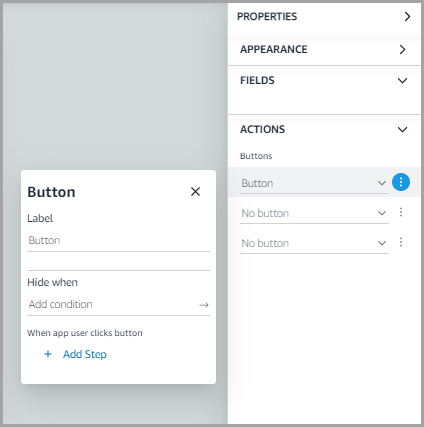Image resolution: width=424 pixels, height=427 pixels.
Task: Collapse the ACTIONS section chevron
Action: tap(403, 130)
